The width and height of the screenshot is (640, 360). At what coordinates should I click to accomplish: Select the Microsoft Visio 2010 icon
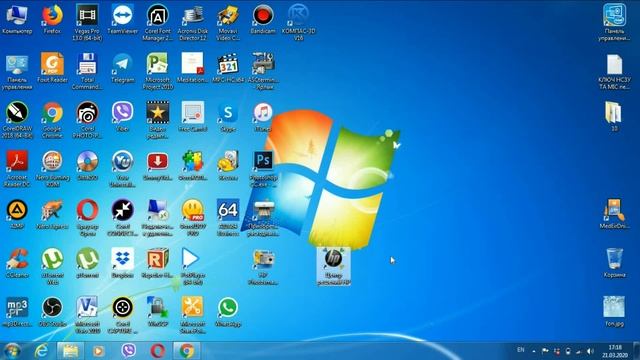(x=87, y=315)
